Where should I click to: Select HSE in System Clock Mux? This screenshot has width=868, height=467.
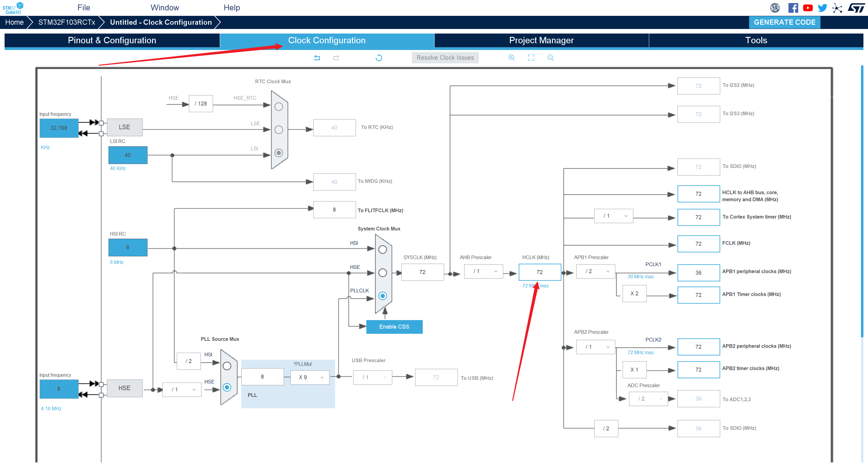[382, 273]
